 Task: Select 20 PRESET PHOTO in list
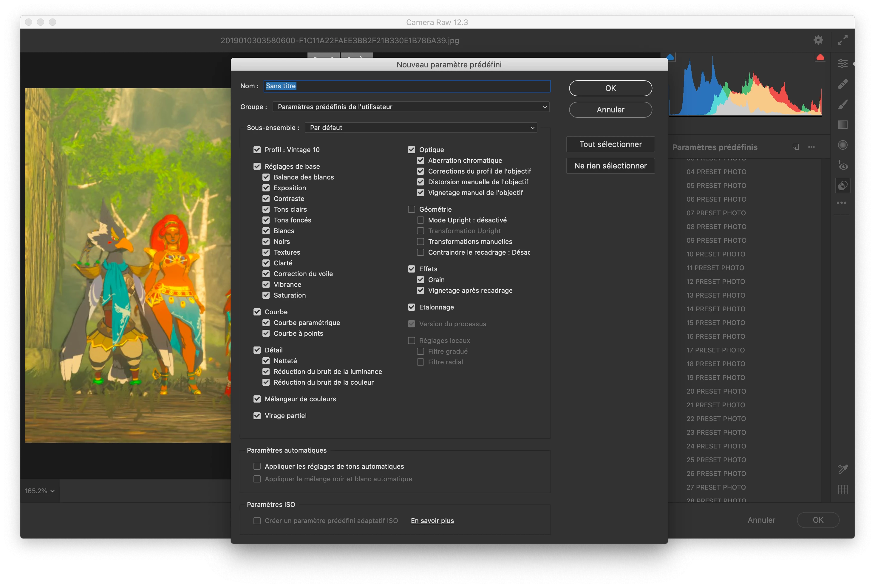[x=716, y=391]
